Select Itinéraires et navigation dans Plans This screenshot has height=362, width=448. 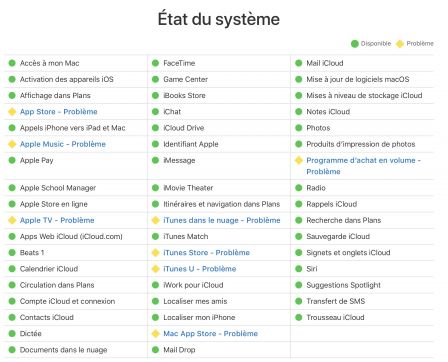222,204
